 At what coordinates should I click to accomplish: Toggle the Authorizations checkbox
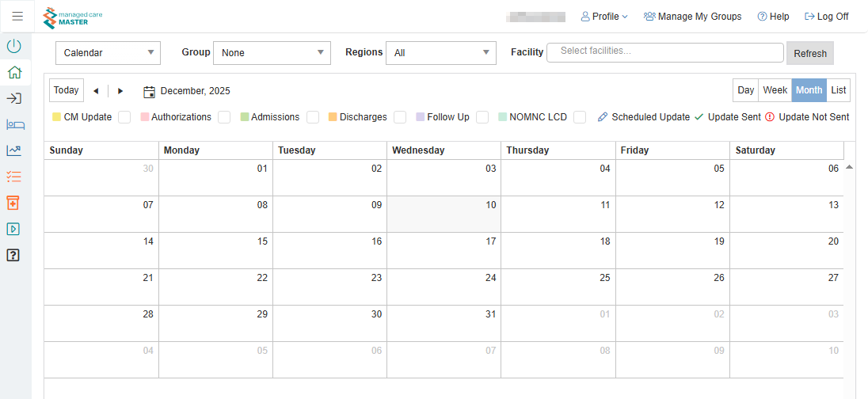(224, 117)
